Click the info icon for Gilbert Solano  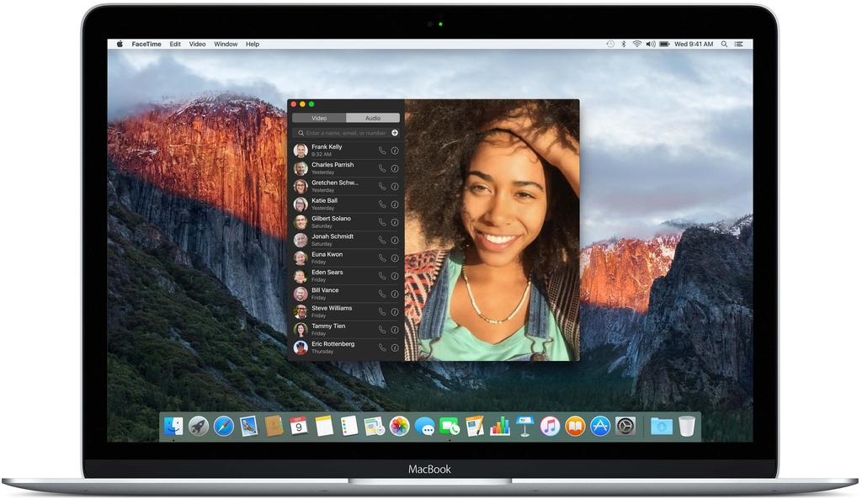[x=395, y=222]
